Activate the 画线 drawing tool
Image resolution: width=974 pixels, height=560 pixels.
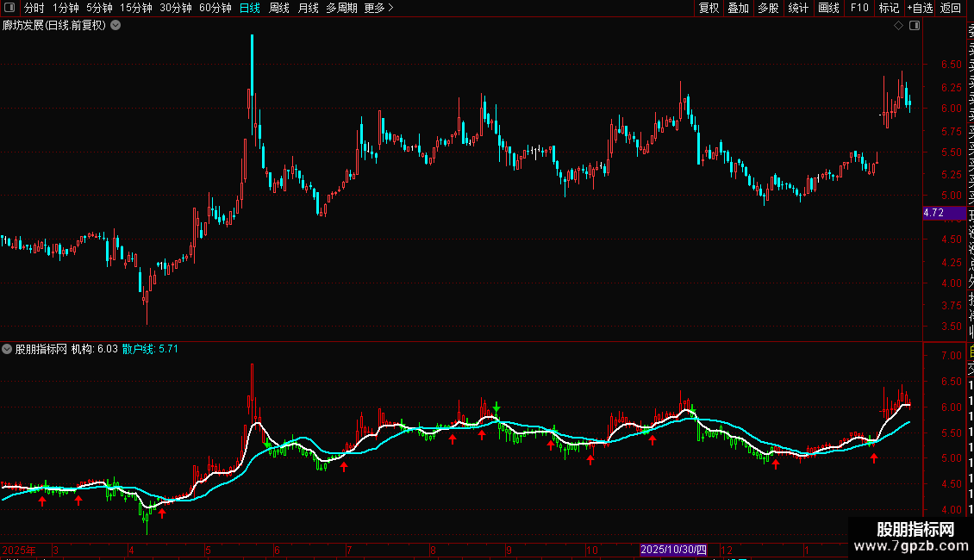point(828,8)
